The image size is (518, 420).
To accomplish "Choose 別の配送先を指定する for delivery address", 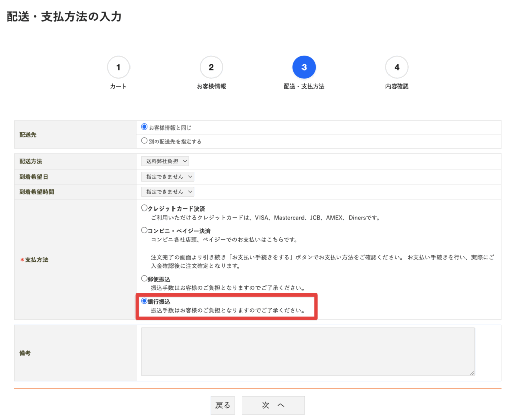I will point(144,141).
